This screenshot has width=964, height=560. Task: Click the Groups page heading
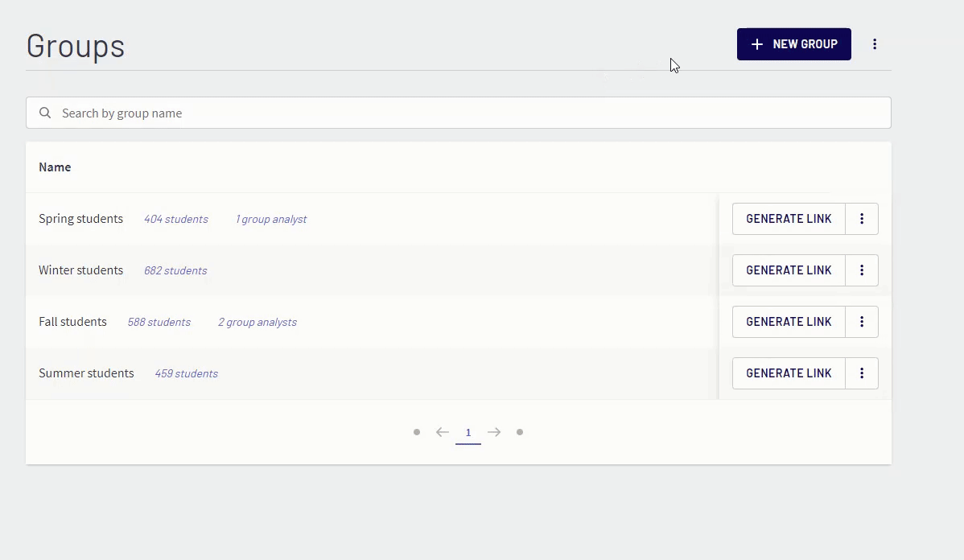click(x=76, y=46)
